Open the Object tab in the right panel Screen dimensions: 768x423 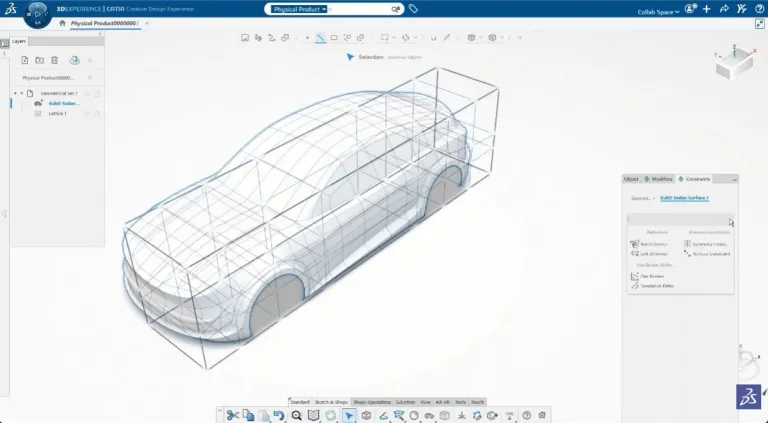click(x=631, y=179)
